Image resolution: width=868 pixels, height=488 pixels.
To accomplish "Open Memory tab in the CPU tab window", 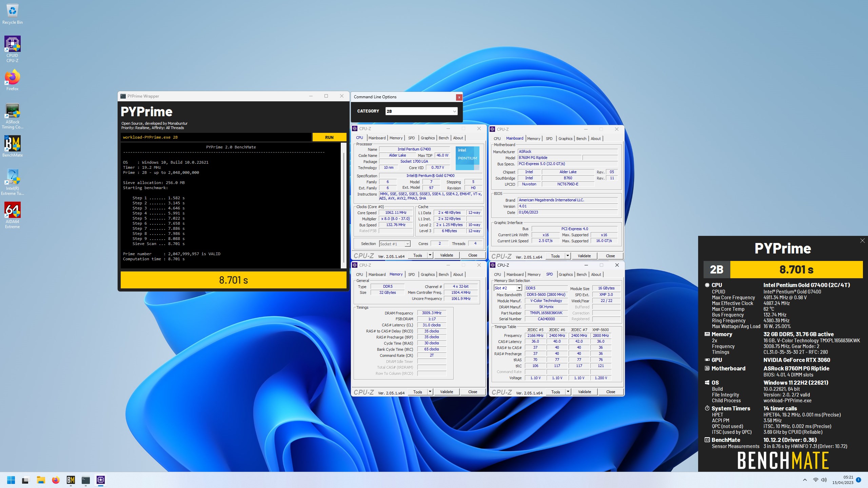I will pyautogui.click(x=396, y=138).
